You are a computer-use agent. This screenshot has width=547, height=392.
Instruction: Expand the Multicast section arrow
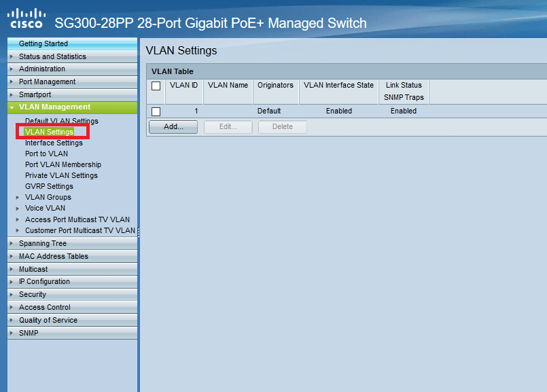click(x=12, y=269)
